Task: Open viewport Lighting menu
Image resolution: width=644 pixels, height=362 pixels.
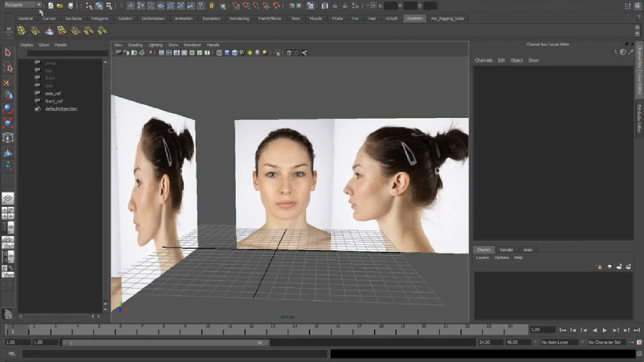Action: click(155, 45)
